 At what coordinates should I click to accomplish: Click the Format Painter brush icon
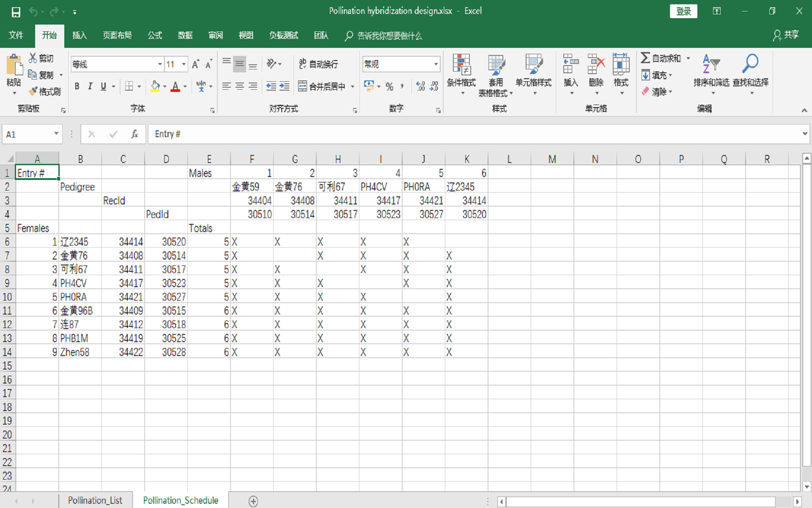(x=33, y=91)
